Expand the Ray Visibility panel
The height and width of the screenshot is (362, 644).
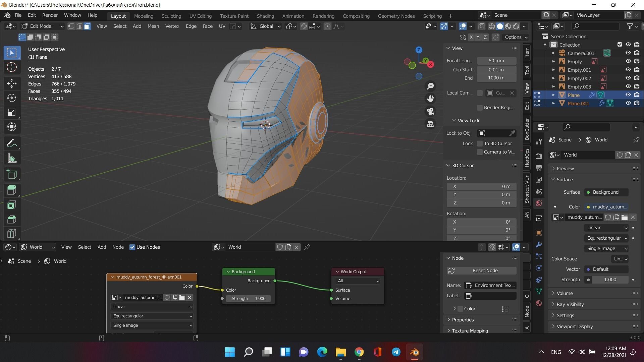click(570, 304)
